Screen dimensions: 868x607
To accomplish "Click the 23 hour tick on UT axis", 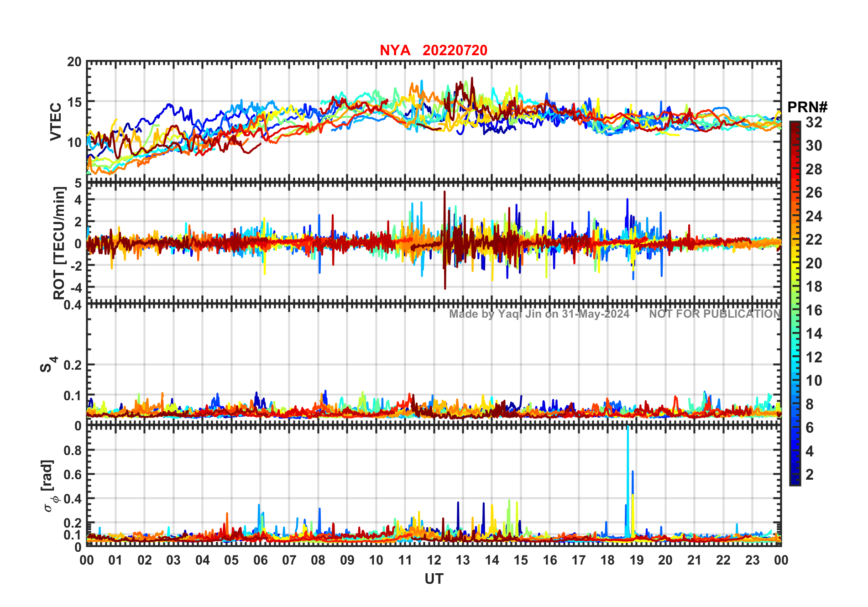I will [x=753, y=560].
